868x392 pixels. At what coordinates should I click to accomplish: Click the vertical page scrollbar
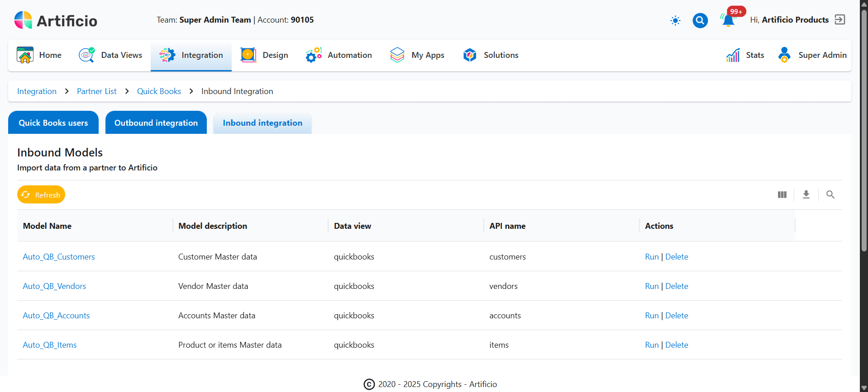863,136
